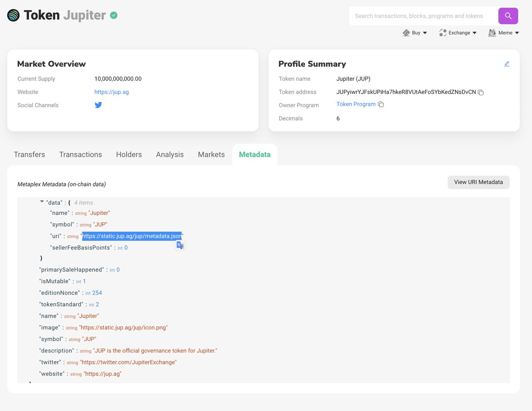The height and width of the screenshot is (411, 532).
Task: Click the Decimals value 6
Action: [338, 118]
